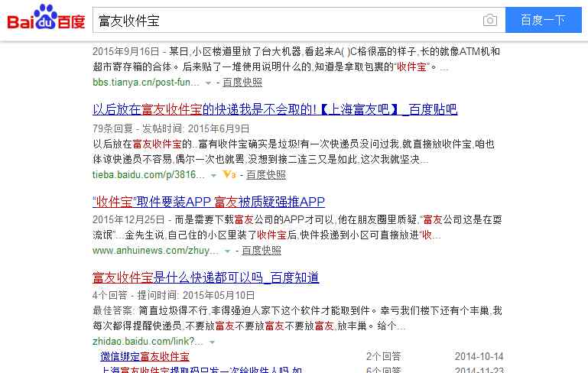588x373 pixels.
Task: Open the Baidu logo homepage link
Action: [46, 18]
